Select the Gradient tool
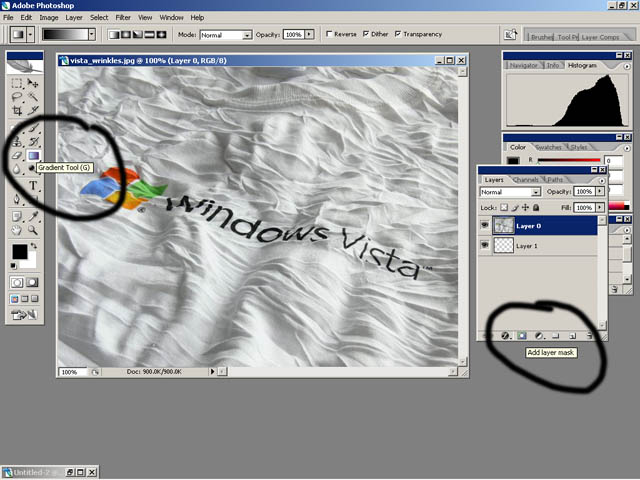The width and height of the screenshot is (640, 480). click(x=33, y=156)
